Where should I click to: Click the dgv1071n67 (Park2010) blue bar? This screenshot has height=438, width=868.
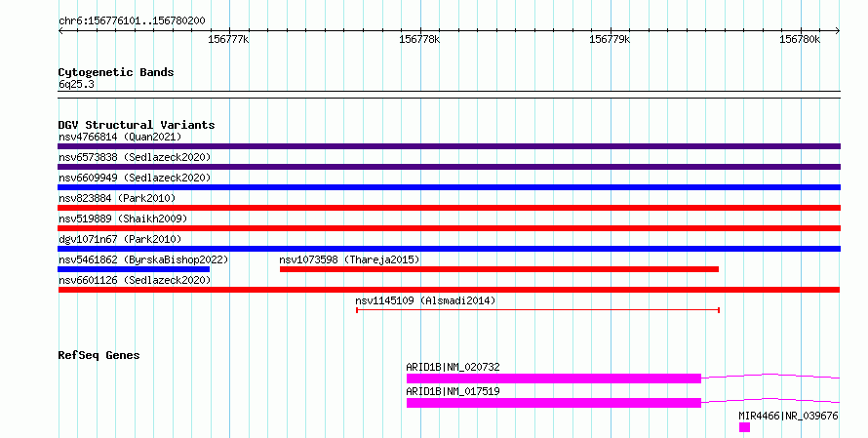point(449,249)
